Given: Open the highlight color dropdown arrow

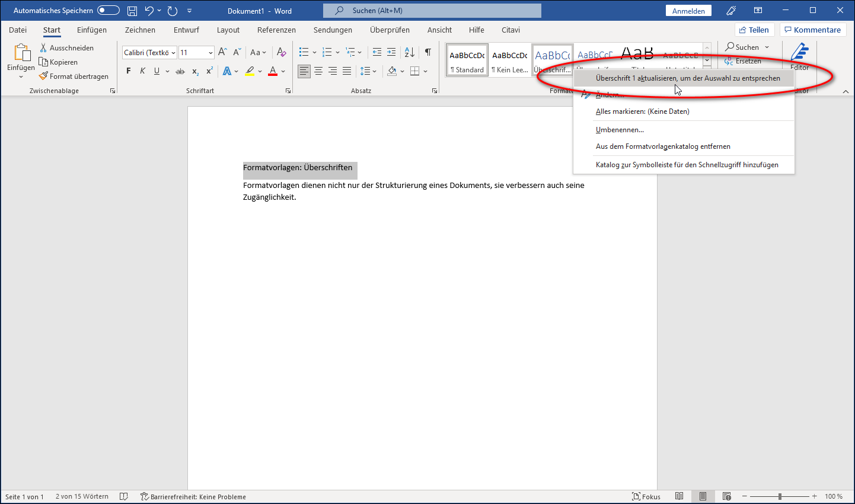Looking at the screenshot, I should point(260,71).
